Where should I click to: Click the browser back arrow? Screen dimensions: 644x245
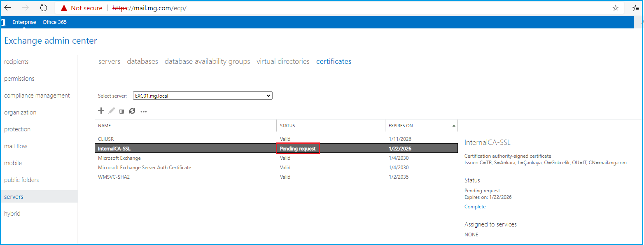(x=8, y=8)
